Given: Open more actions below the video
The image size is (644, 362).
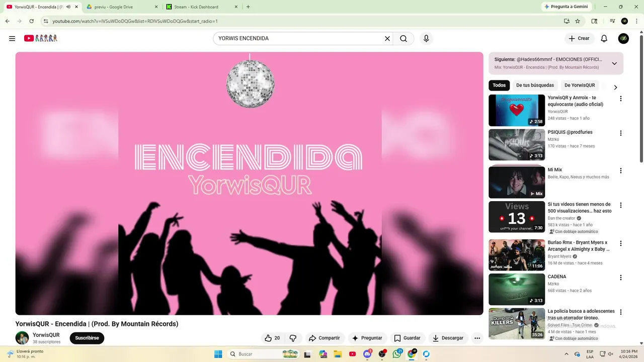Looking at the screenshot, I should (477, 338).
